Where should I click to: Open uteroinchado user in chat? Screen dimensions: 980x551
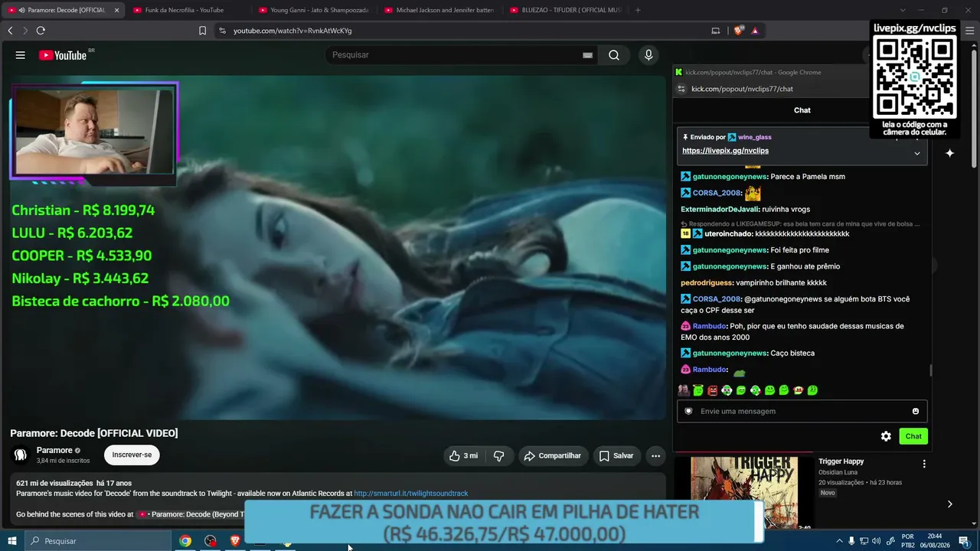727,233
